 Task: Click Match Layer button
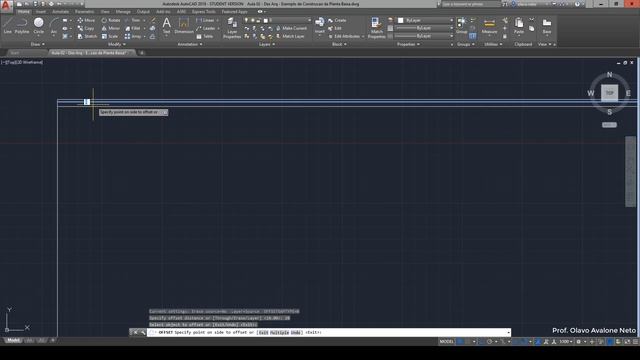290,36
